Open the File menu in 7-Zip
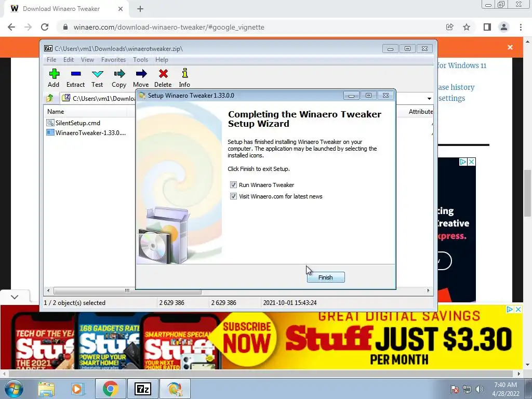This screenshot has height=399, width=532. tap(51, 60)
